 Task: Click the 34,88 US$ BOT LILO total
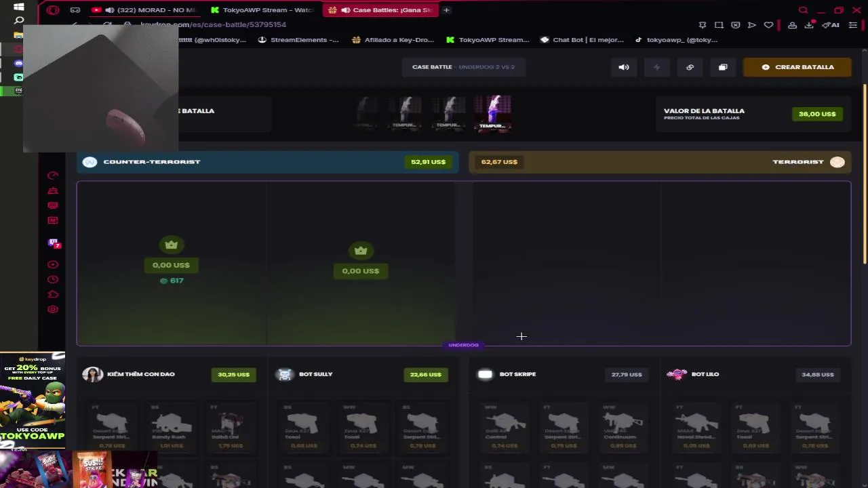point(818,374)
